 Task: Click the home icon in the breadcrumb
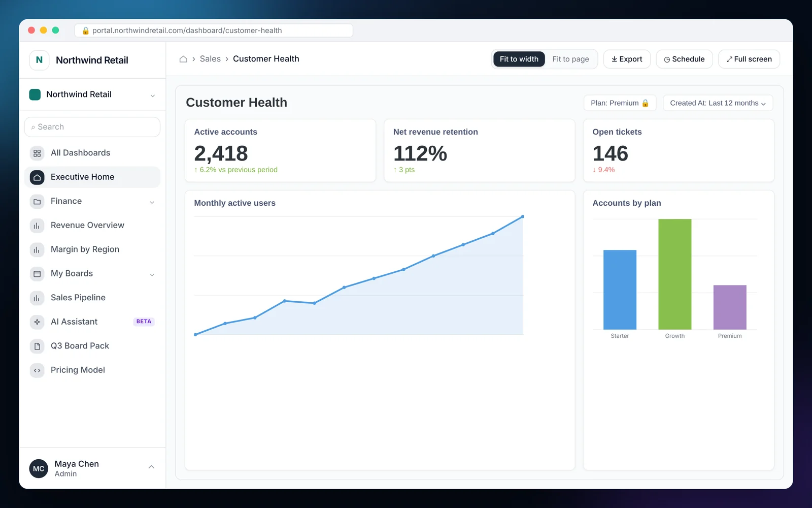[x=183, y=59]
